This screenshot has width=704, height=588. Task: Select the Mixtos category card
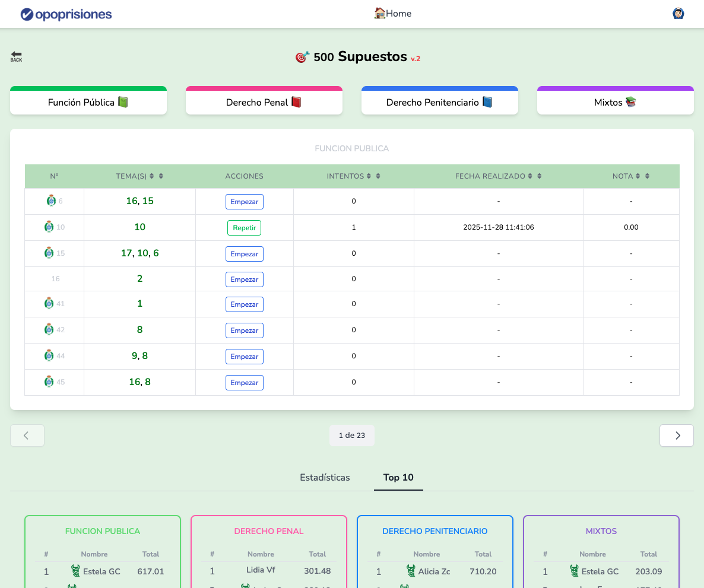click(x=615, y=102)
